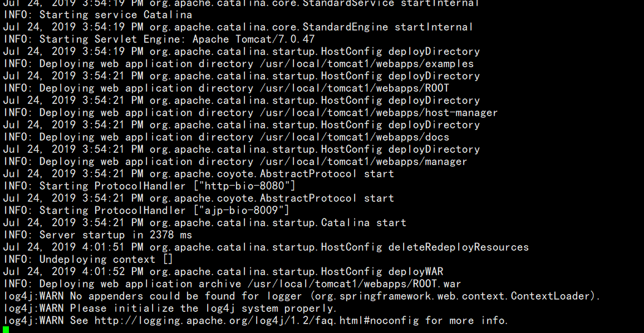Image resolution: width=644 pixels, height=333 pixels.
Task: Click the 'Catalina start' log entry line
Action: 204,223
